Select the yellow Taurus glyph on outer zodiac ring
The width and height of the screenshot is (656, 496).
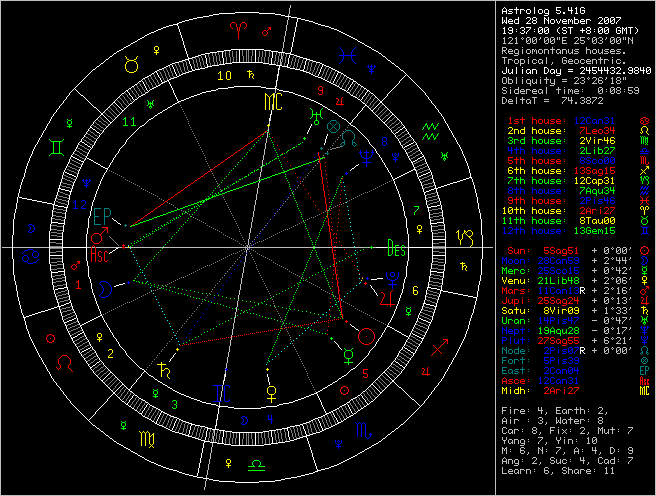click(131, 65)
